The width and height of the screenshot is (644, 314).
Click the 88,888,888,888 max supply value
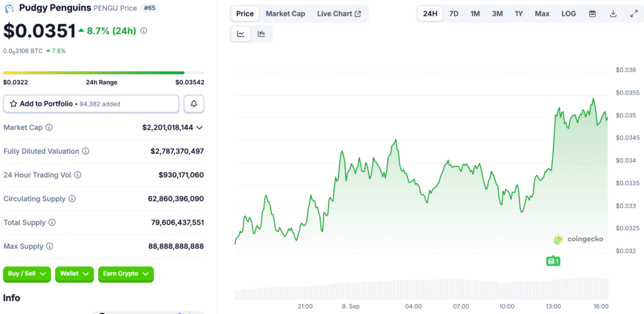(x=176, y=247)
